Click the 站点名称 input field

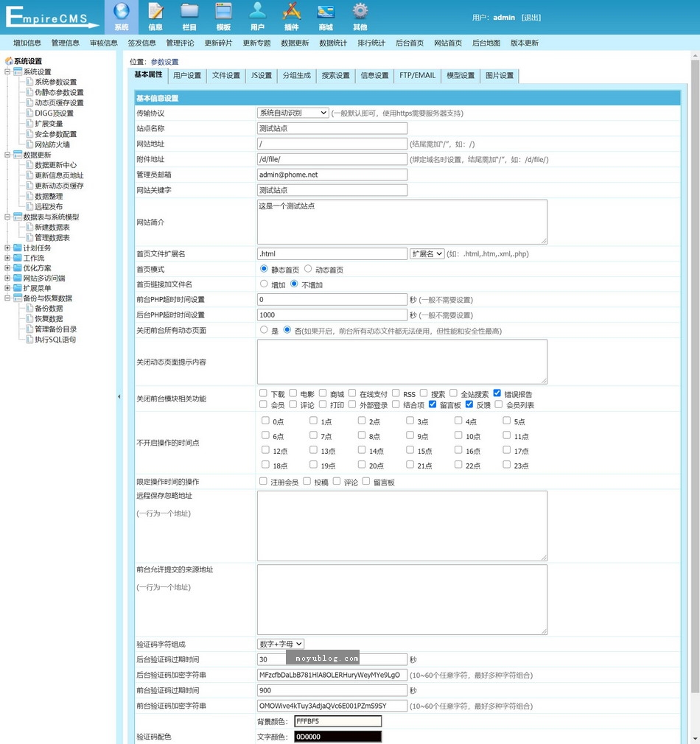coord(332,128)
